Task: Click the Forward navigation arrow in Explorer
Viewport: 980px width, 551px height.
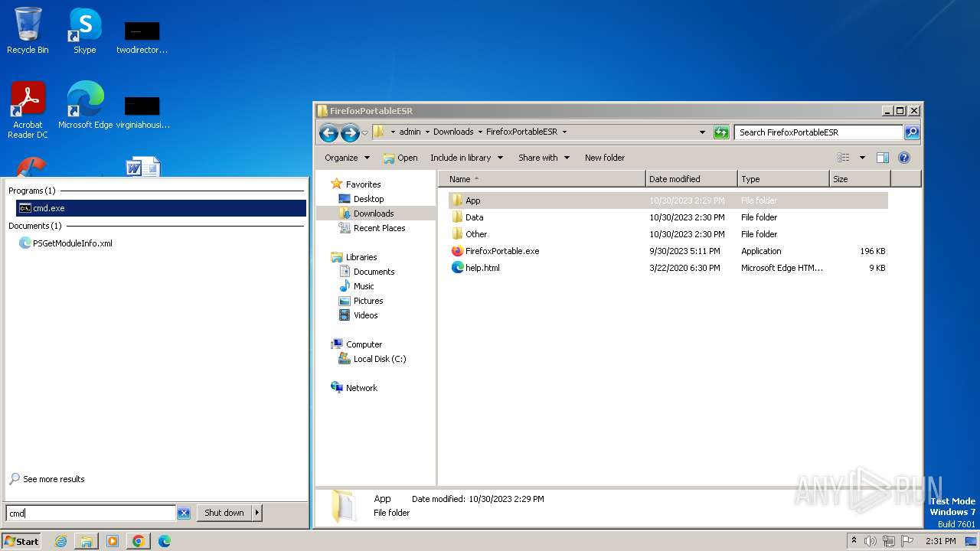Action: click(350, 133)
